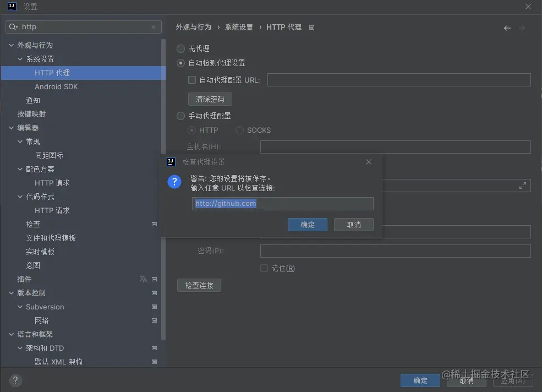
Task: Choose the HTTP proxy type radio
Action: (x=191, y=130)
